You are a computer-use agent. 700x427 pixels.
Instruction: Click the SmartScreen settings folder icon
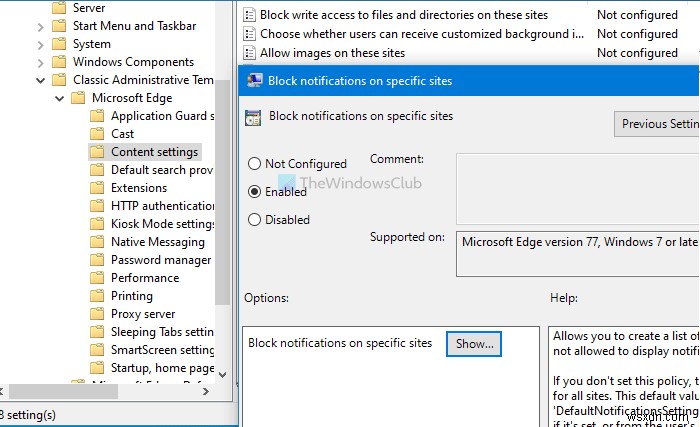97,350
